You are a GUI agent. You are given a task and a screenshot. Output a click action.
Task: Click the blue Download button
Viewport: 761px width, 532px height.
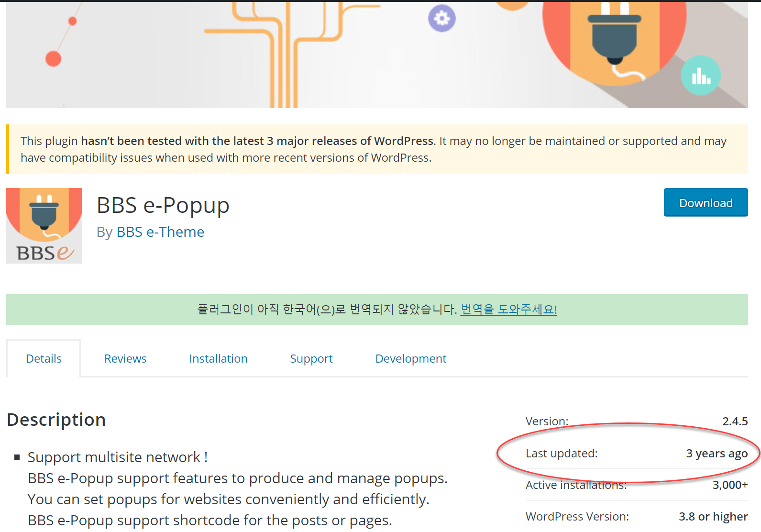[x=706, y=202]
